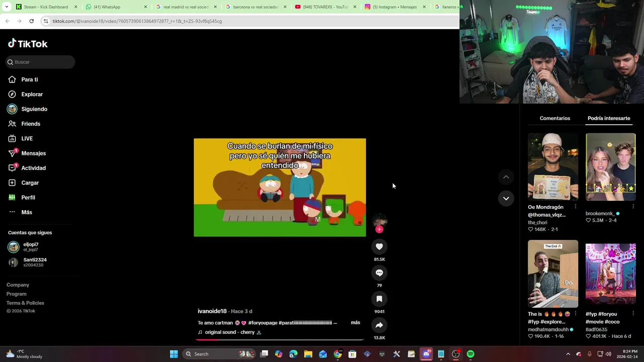Open the Program footer link
This screenshot has width=644, height=362.
pos(17,294)
